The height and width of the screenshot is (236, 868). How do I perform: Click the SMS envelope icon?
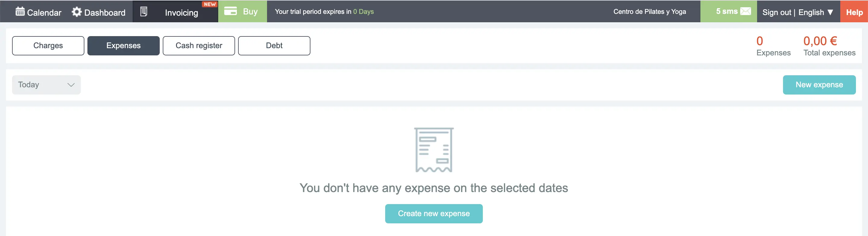(x=745, y=11)
